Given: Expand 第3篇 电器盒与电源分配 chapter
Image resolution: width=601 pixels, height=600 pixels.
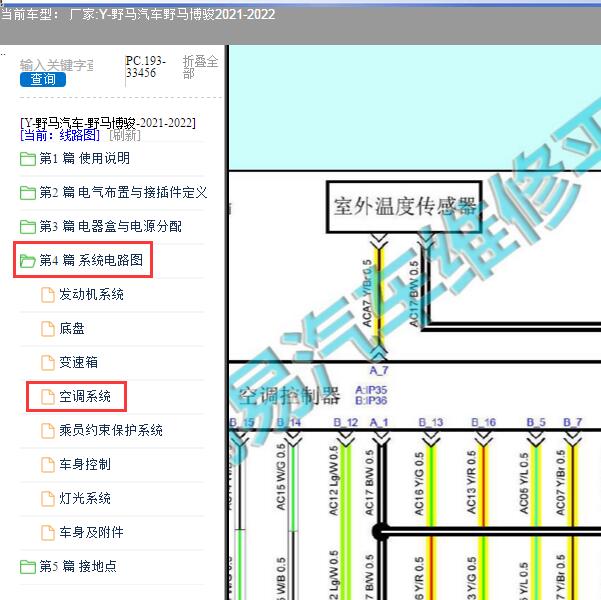Looking at the screenshot, I should click(x=110, y=226).
